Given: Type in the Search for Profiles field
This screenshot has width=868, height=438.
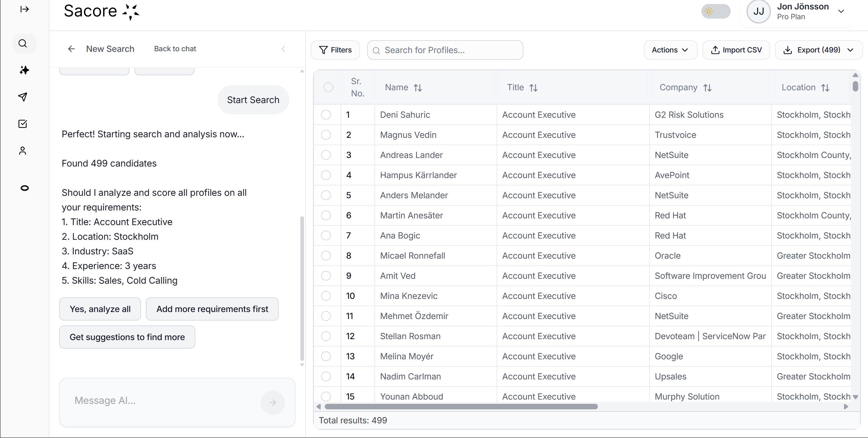Looking at the screenshot, I should pyautogui.click(x=445, y=50).
